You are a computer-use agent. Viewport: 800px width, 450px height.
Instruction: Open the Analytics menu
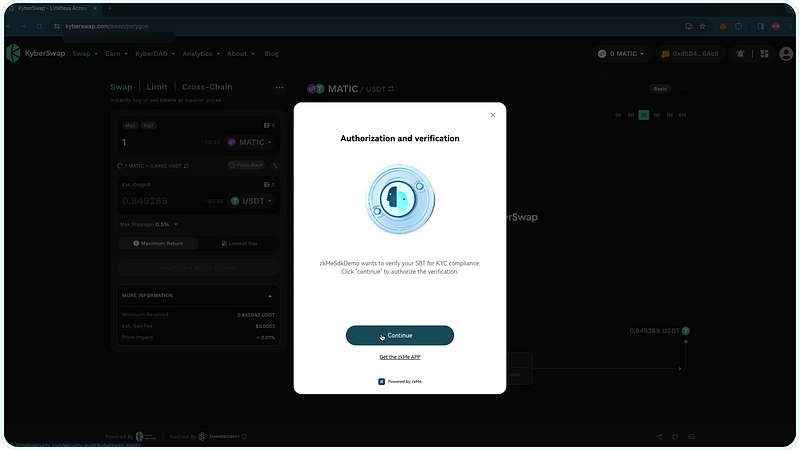point(201,54)
